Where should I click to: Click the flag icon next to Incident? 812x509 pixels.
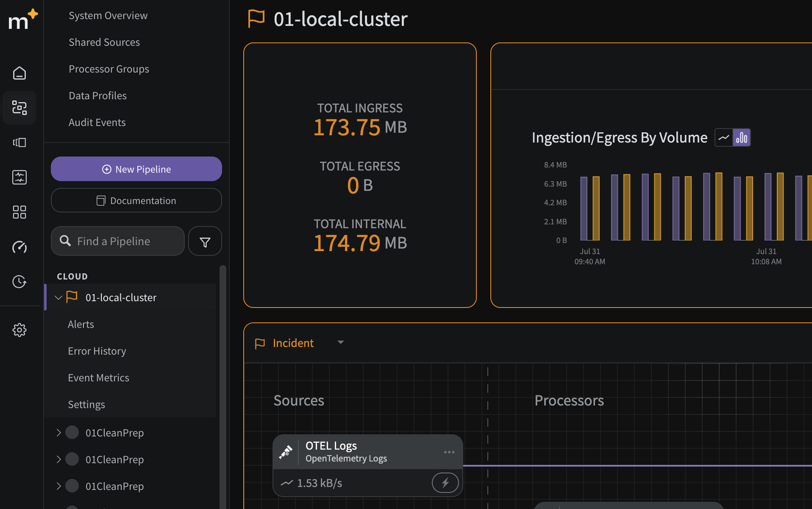(x=260, y=344)
